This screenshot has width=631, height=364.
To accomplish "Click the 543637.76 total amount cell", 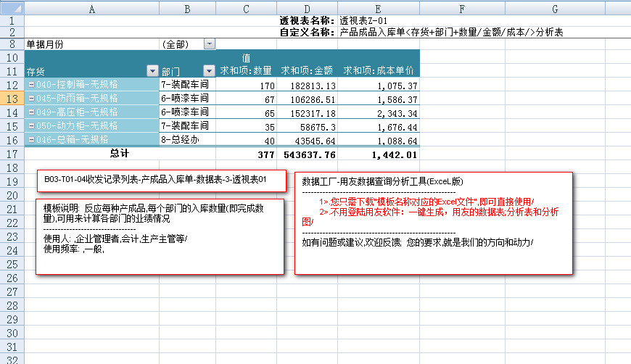I will [306, 154].
